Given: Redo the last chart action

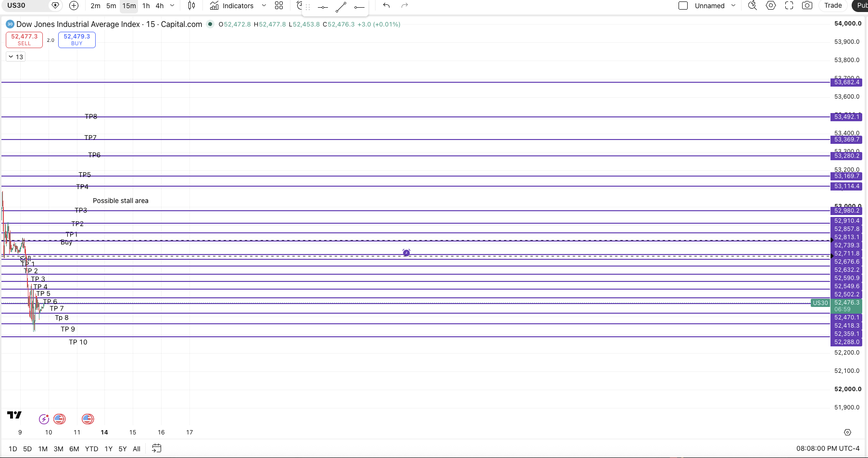Looking at the screenshot, I should [x=405, y=5].
